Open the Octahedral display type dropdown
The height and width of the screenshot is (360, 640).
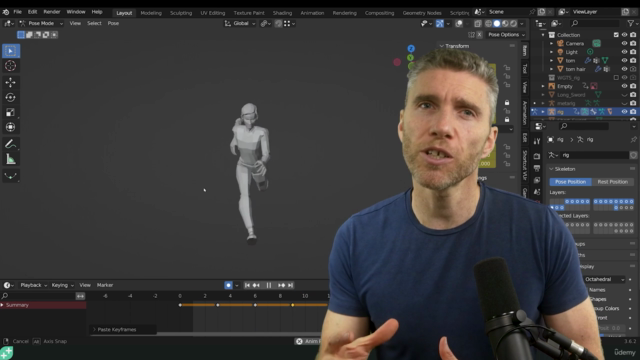604,280
